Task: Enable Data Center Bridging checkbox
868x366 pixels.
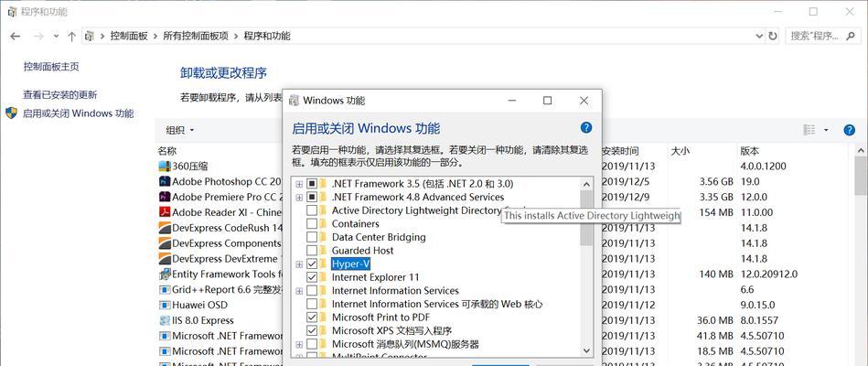Action: pos(312,237)
